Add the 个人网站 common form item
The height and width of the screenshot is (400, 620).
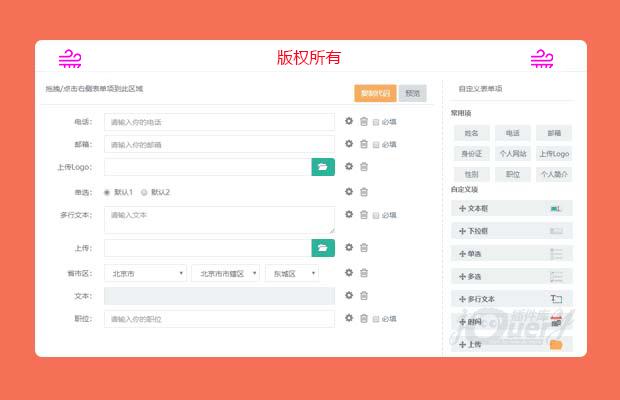coord(512,154)
